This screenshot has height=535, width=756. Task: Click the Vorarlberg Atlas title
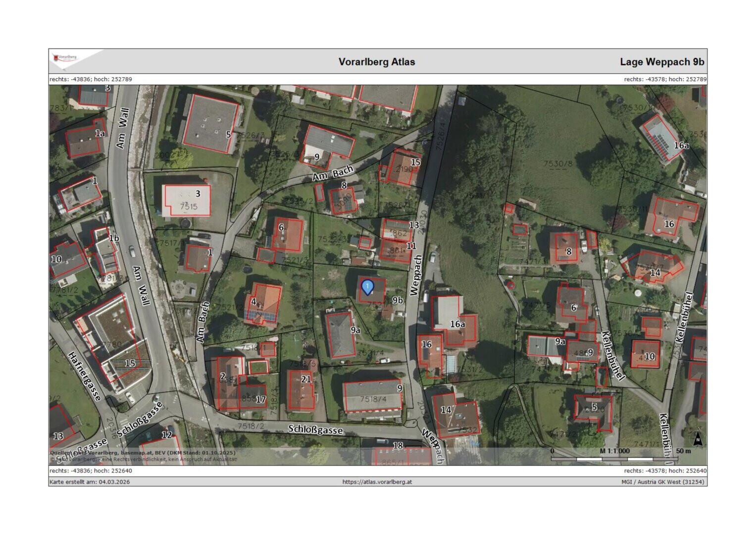pos(376,62)
